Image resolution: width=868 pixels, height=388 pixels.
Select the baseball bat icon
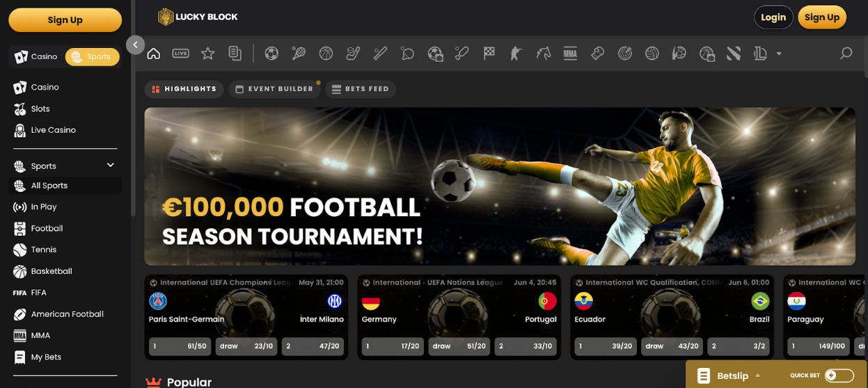coord(380,54)
